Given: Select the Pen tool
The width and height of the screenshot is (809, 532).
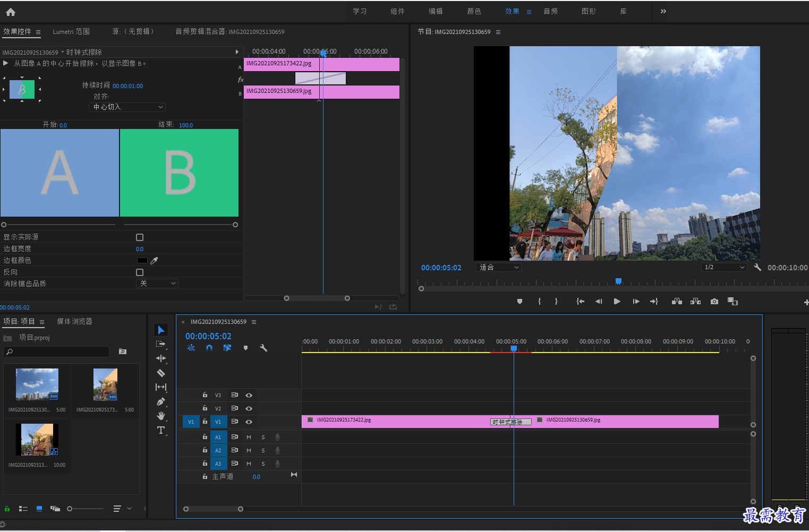Looking at the screenshot, I should click(161, 402).
